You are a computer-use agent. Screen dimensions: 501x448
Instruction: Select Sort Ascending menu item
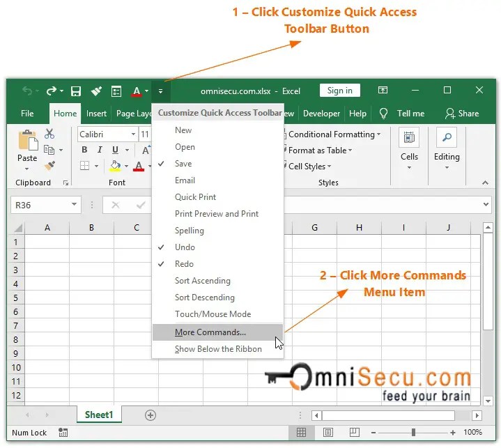click(x=217, y=281)
